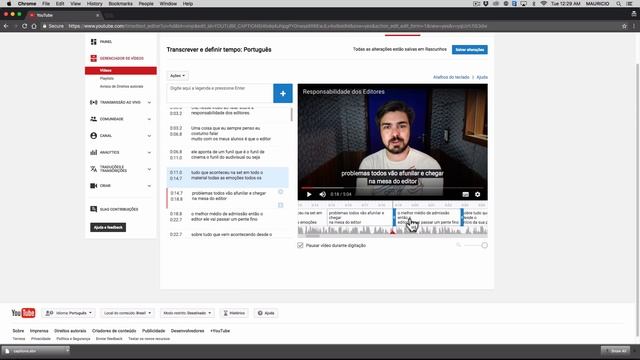Open the History menu
This screenshot has width=640, height=360.
94,4
